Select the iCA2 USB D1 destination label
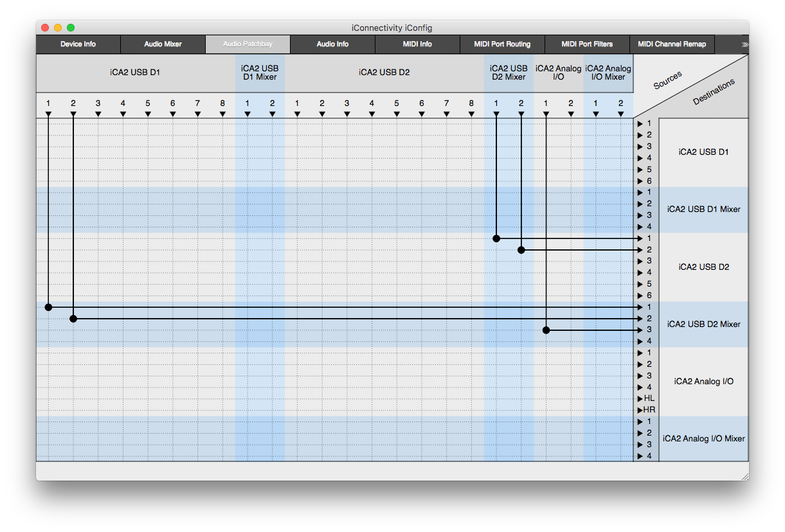 [703, 152]
